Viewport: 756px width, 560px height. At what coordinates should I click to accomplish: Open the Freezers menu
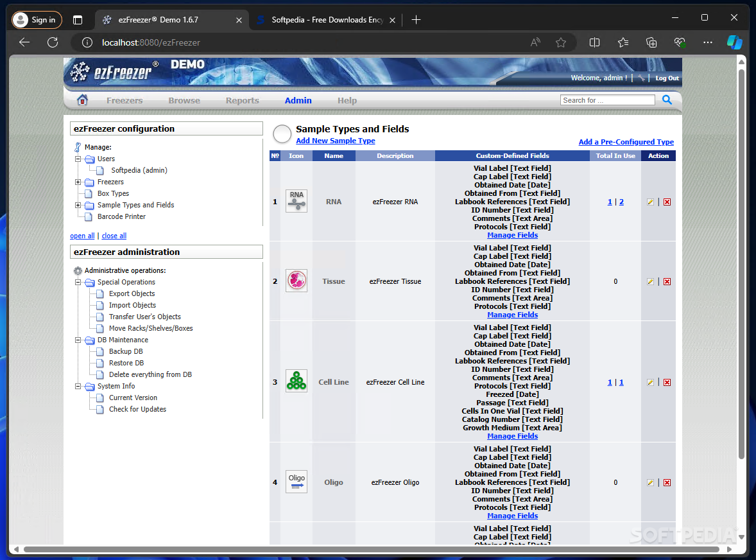pyautogui.click(x=125, y=100)
